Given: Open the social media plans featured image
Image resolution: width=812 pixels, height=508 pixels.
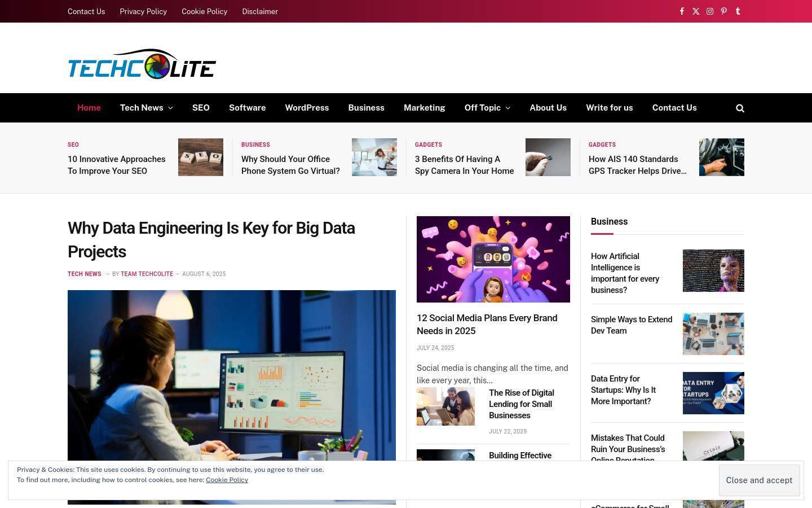Looking at the screenshot, I should (x=493, y=259).
